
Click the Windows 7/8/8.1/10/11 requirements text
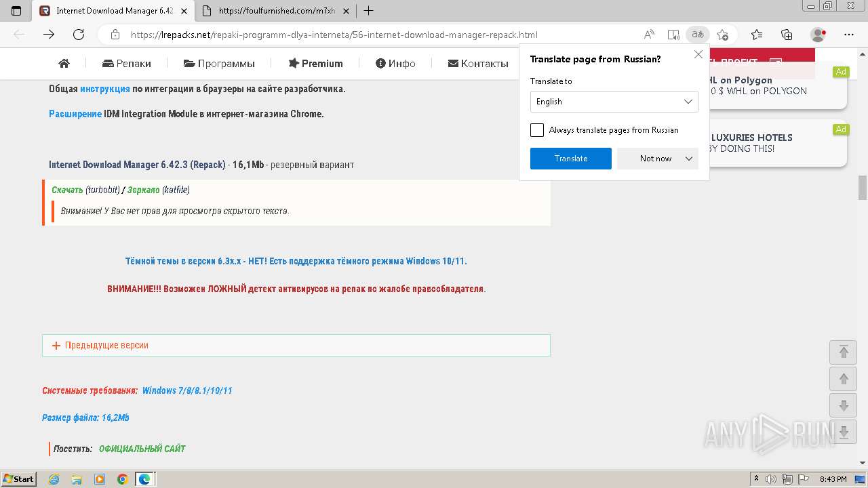[x=187, y=390]
